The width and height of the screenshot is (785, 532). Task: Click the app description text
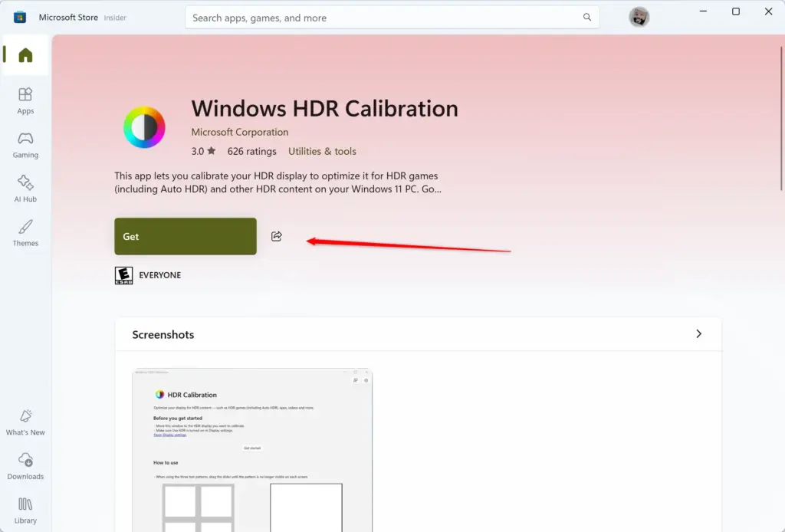tap(278, 182)
